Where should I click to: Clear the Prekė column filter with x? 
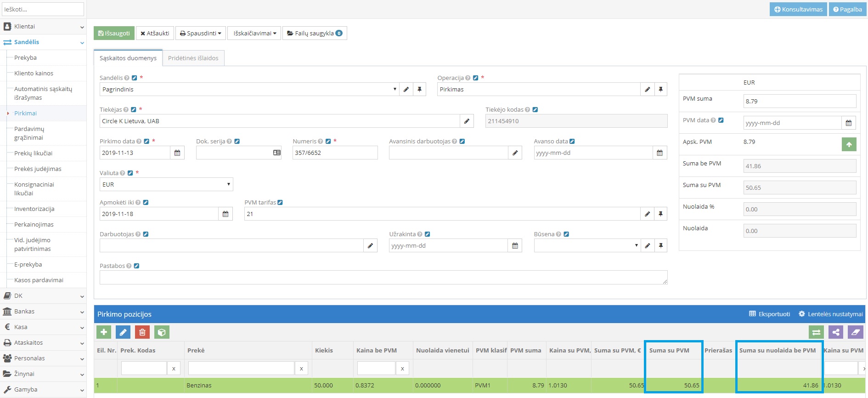click(x=301, y=369)
